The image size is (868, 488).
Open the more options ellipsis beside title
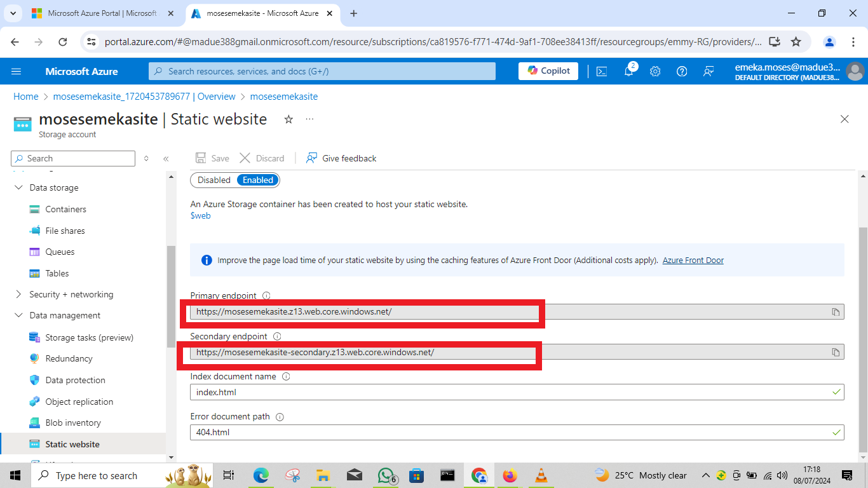coord(309,119)
